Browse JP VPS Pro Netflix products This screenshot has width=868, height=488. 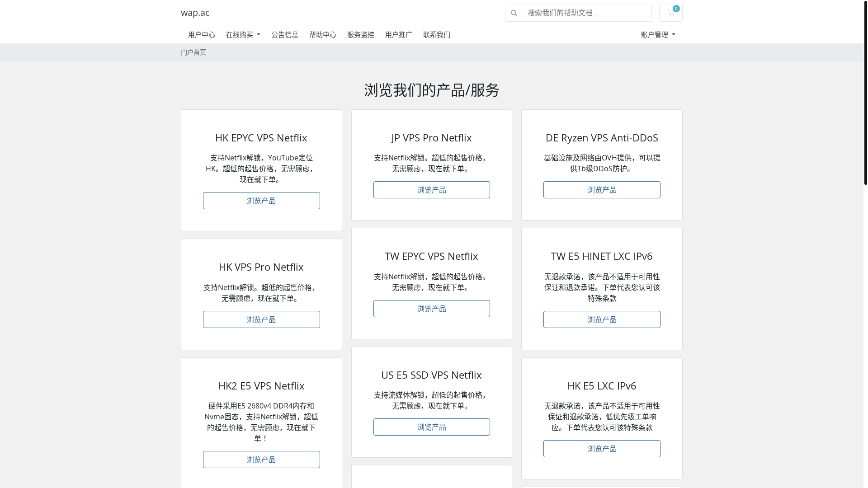coord(432,190)
